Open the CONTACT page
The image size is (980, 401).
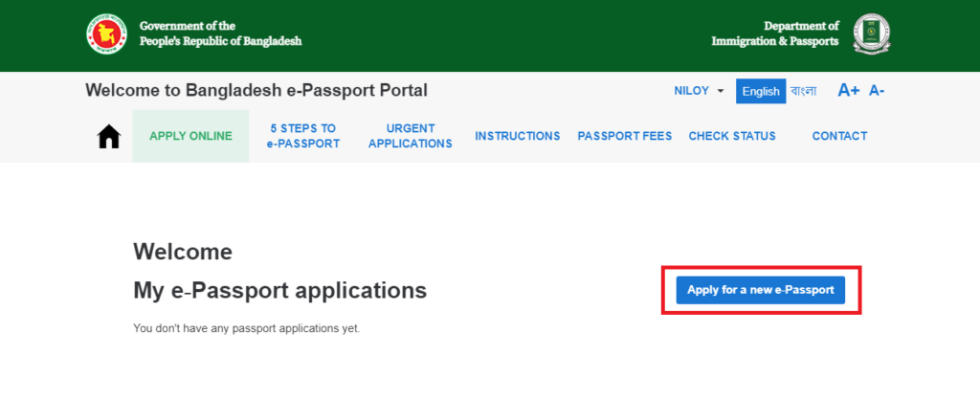pos(839,136)
